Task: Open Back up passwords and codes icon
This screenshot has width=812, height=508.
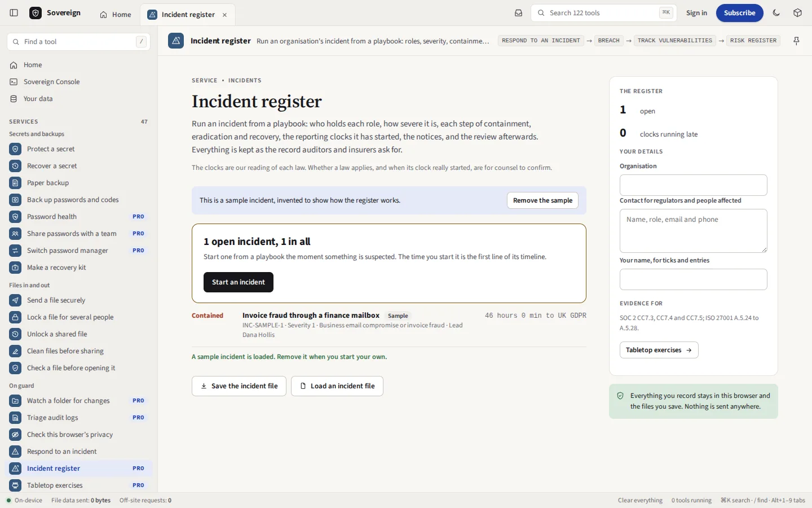Action: click(x=15, y=200)
